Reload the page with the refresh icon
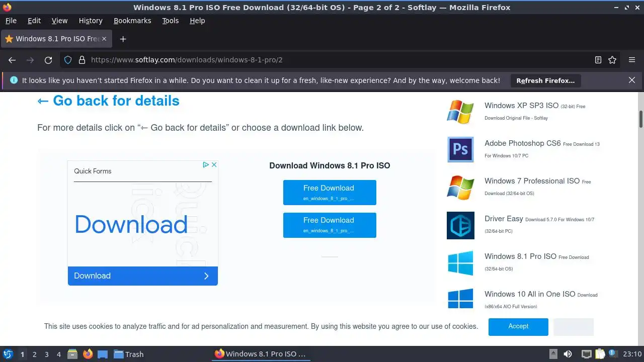Viewport: 644px width, 362px height. click(48, 60)
